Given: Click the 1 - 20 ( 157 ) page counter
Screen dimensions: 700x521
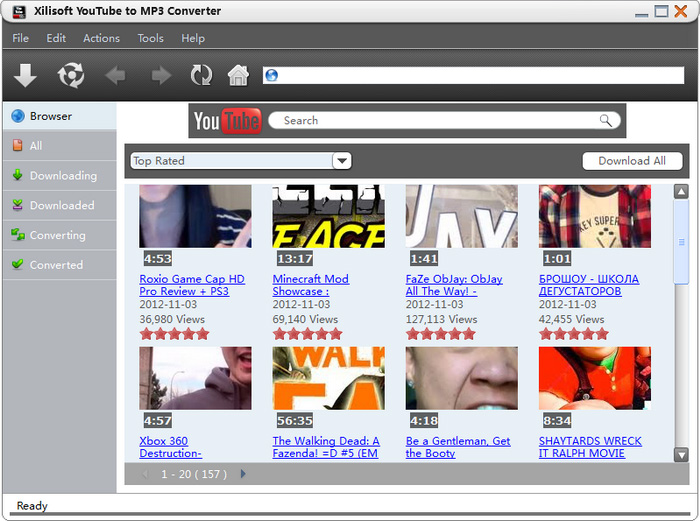Looking at the screenshot, I should [x=194, y=474].
